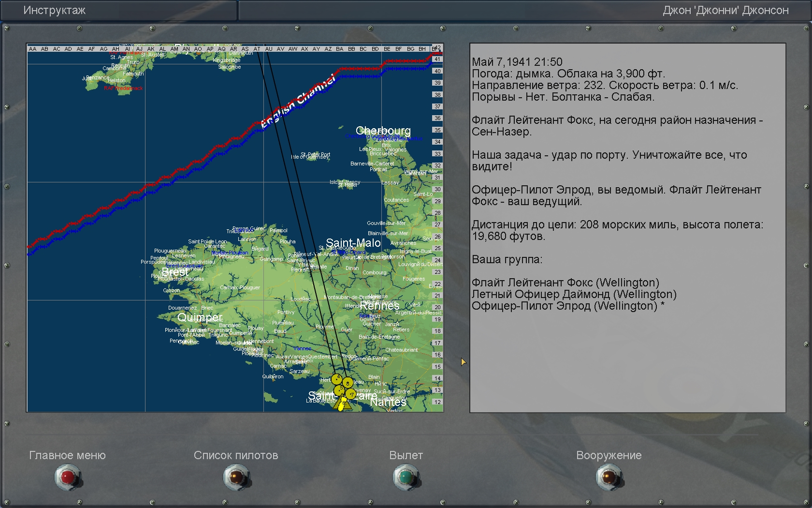Image resolution: width=812 pixels, height=508 pixels.
Task: Click the green Вылет round button
Action: click(406, 477)
